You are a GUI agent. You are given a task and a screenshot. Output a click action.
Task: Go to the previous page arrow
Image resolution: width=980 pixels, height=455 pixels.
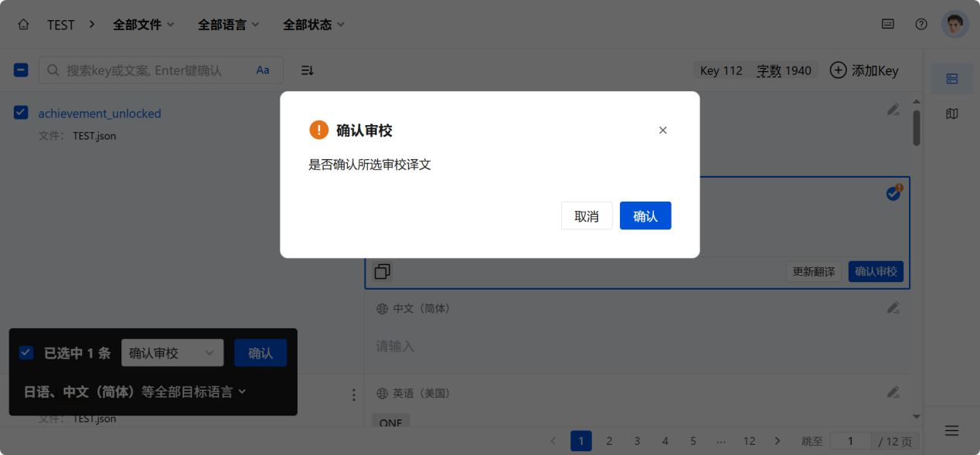(x=553, y=441)
